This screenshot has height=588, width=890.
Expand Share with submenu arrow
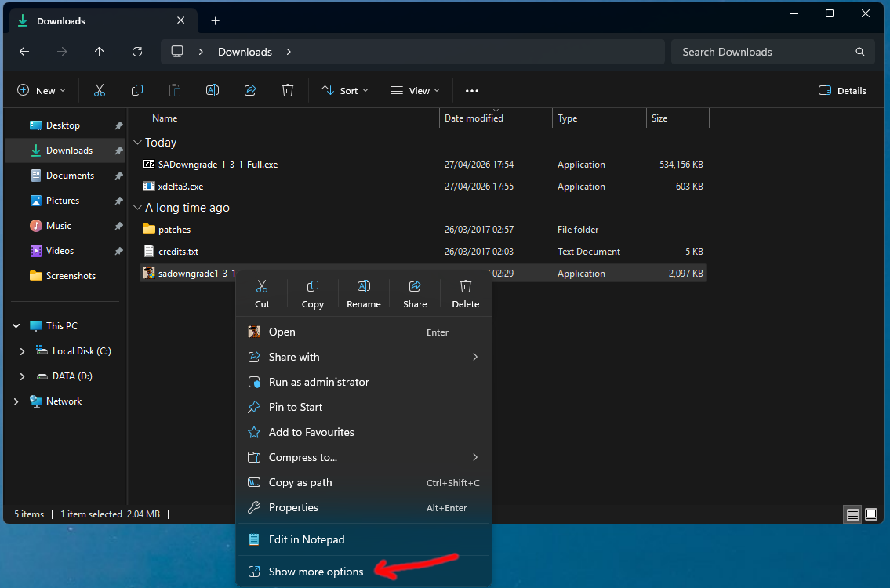point(475,357)
